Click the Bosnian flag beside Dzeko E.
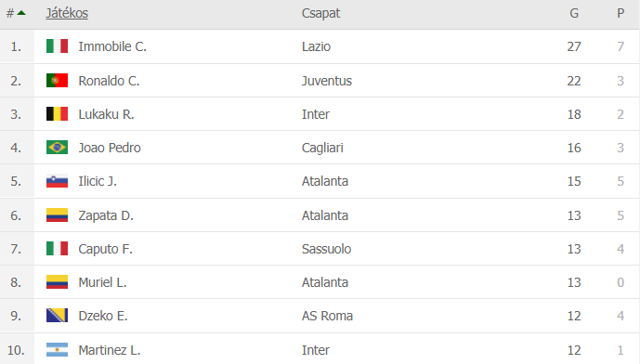Image resolution: width=640 pixels, height=364 pixels. tap(58, 316)
